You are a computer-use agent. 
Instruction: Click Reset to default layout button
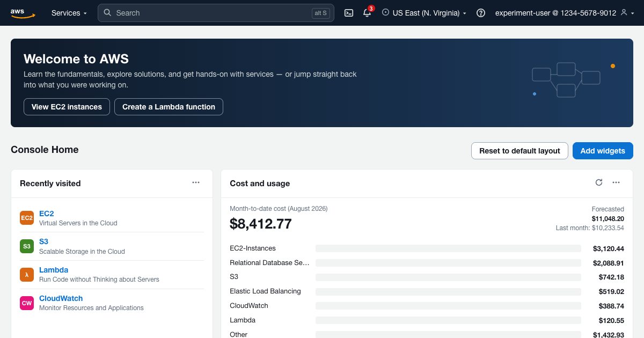519,151
